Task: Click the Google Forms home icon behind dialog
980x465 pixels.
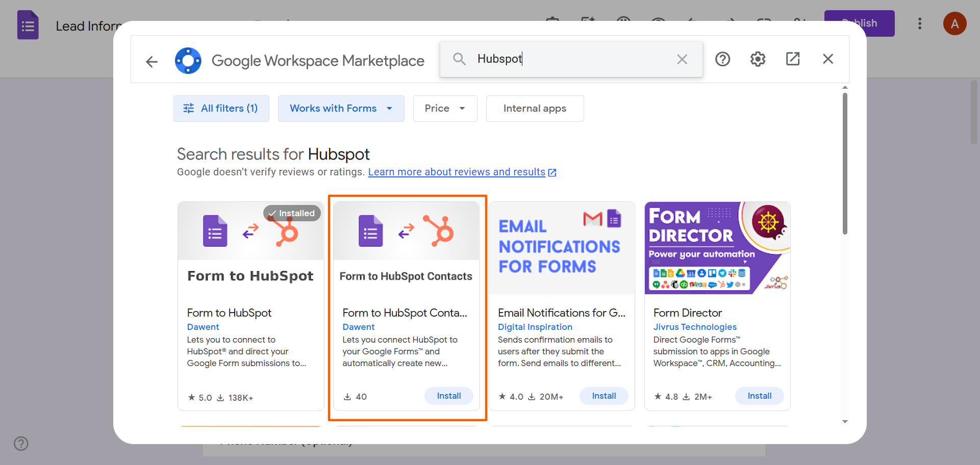Action: tap(28, 25)
